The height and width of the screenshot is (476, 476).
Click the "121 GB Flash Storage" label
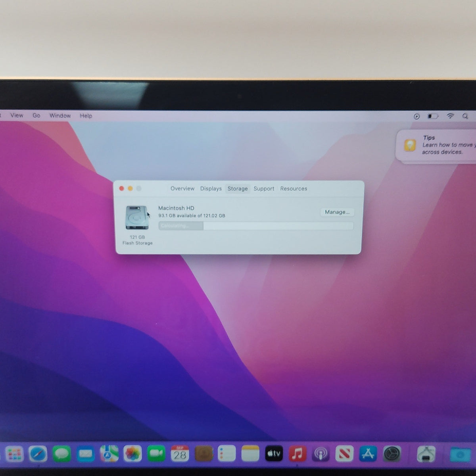click(x=138, y=240)
